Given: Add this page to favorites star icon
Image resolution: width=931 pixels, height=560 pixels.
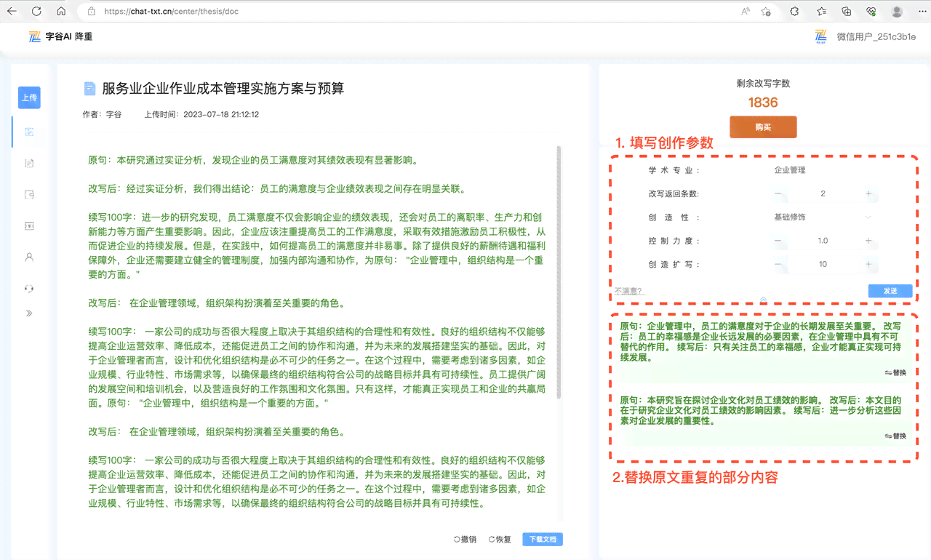Looking at the screenshot, I should pyautogui.click(x=766, y=12).
